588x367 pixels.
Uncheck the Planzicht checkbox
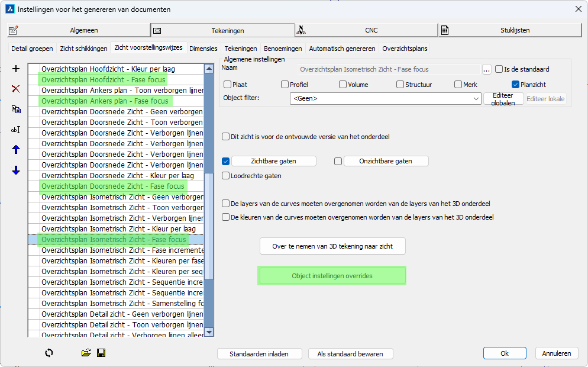[515, 85]
